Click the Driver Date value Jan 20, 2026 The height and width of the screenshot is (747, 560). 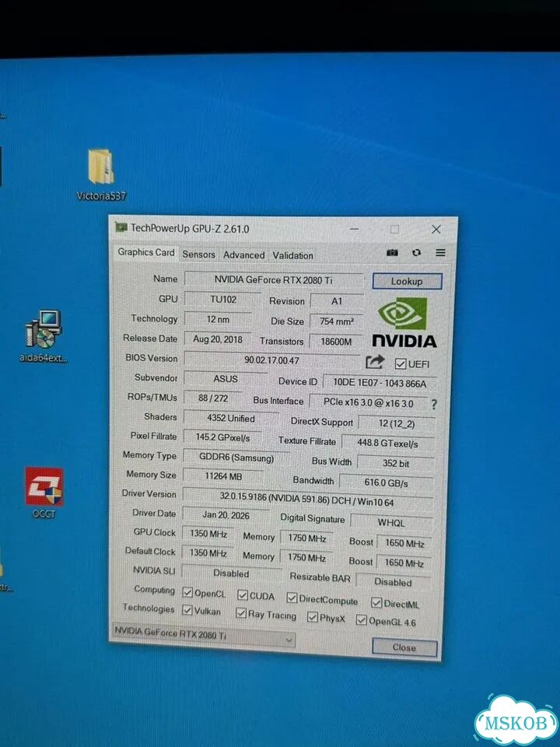click(x=226, y=515)
